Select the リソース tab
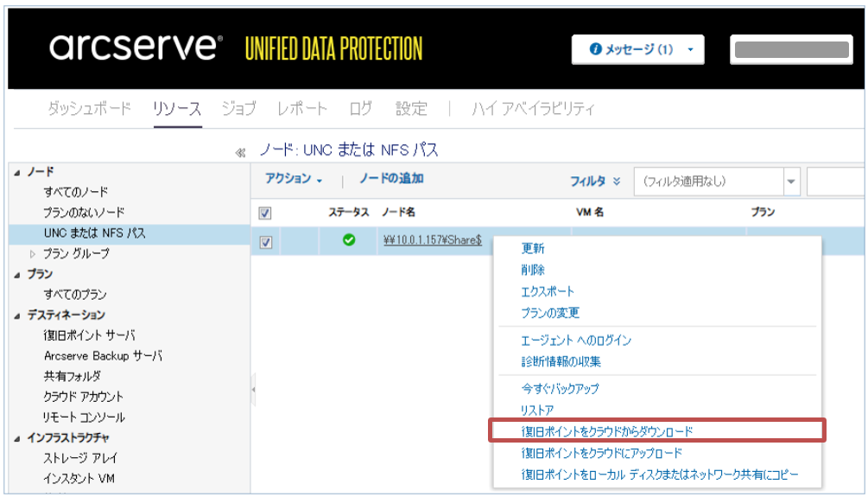The height and width of the screenshot is (497, 868). click(177, 109)
